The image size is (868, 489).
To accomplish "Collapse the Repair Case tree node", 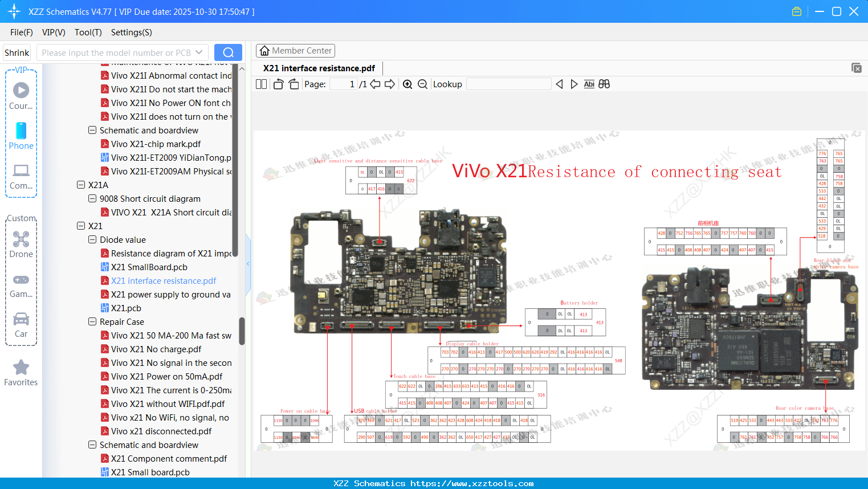I will (92, 321).
